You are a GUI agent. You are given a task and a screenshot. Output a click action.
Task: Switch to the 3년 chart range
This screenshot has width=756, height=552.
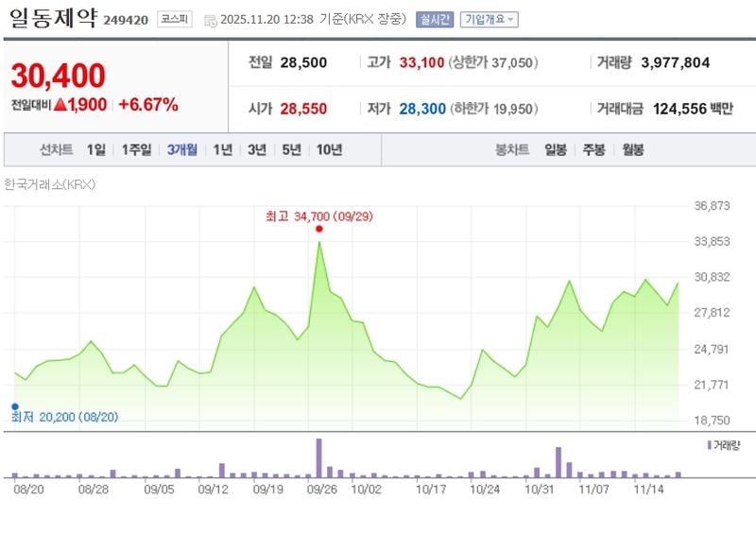click(256, 149)
